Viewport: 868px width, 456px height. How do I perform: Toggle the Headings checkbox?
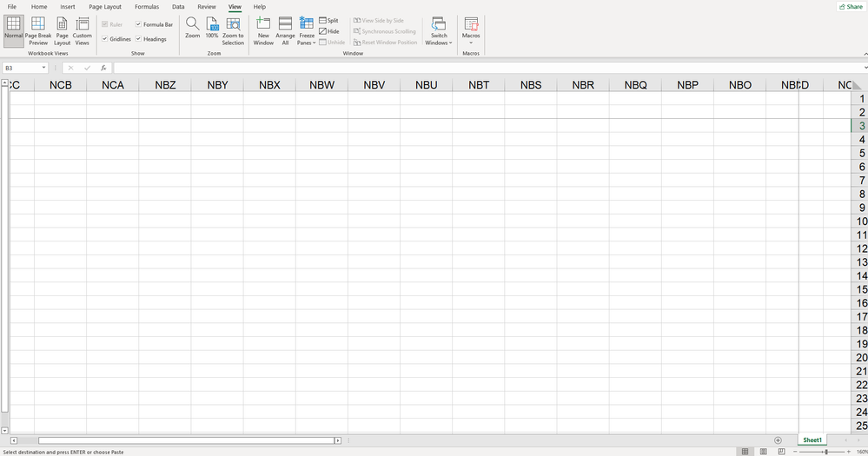point(138,39)
